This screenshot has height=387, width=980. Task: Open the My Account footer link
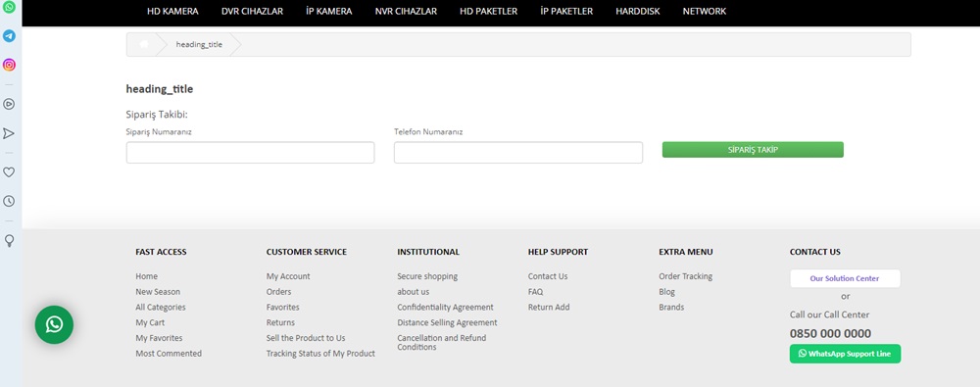point(288,276)
